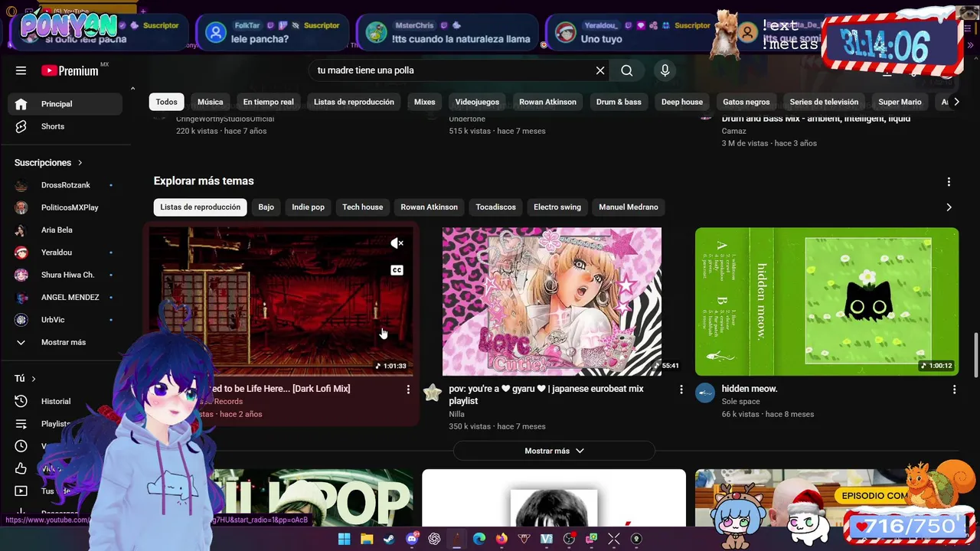Open the 'hidden meow.' video title
The height and width of the screenshot is (551, 980).
coord(750,389)
